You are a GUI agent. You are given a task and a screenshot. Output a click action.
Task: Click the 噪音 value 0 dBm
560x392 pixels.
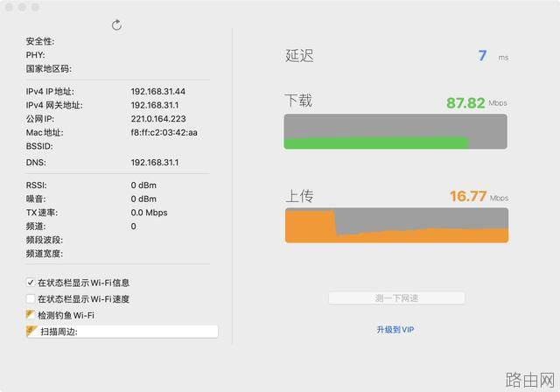(x=143, y=199)
